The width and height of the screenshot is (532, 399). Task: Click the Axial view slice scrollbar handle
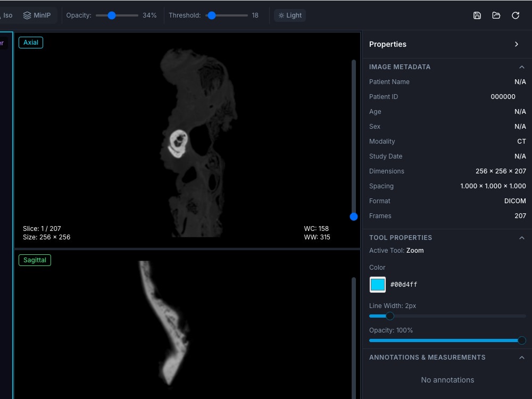tap(354, 217)
